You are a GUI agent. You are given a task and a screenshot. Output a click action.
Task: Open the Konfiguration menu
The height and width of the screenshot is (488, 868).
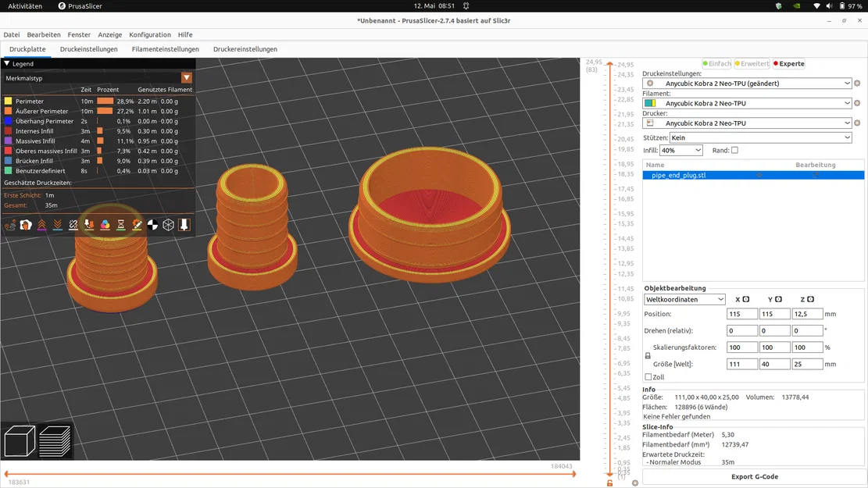coord(150,34)
